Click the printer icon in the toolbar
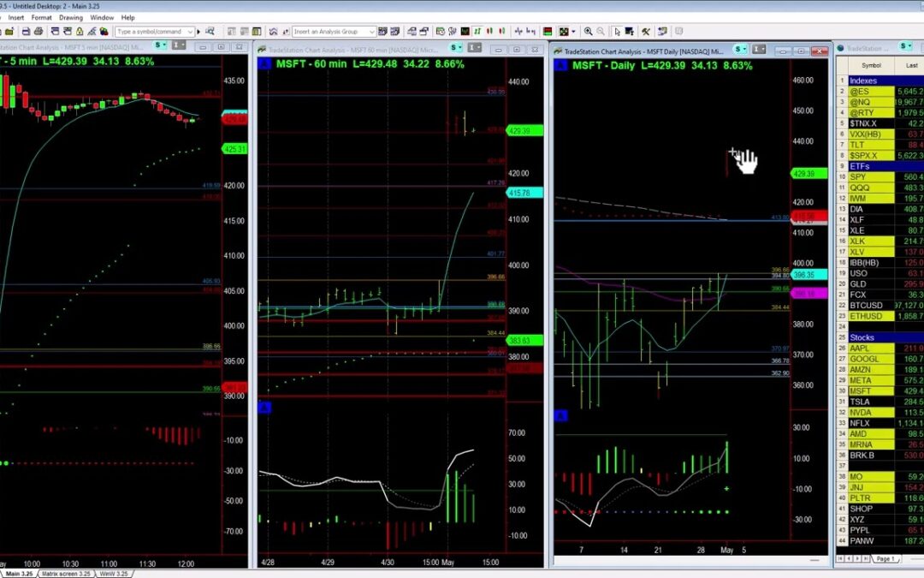This screenshot has height=578, width=924. [38, 32]
